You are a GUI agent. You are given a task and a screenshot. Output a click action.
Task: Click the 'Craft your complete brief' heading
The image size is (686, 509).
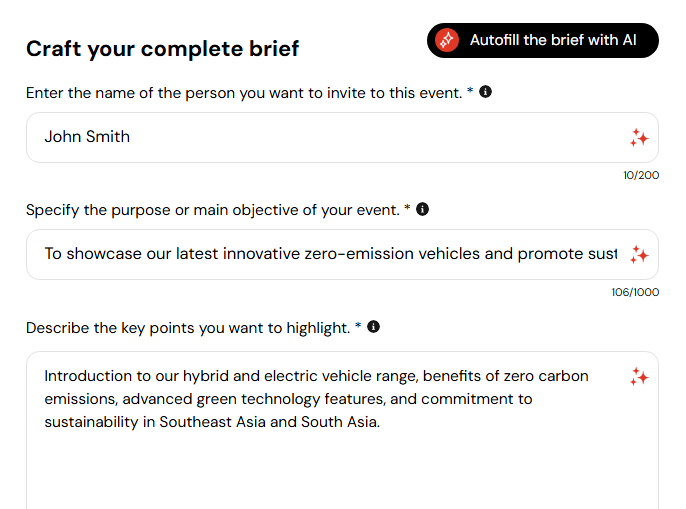point(162,49)
